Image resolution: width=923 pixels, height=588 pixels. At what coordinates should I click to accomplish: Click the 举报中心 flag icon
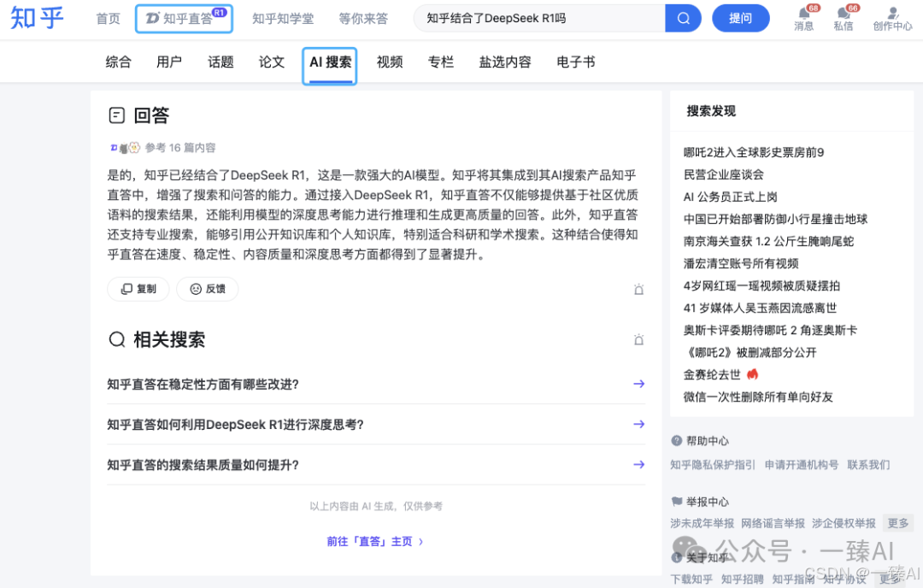tap(676, 502)
